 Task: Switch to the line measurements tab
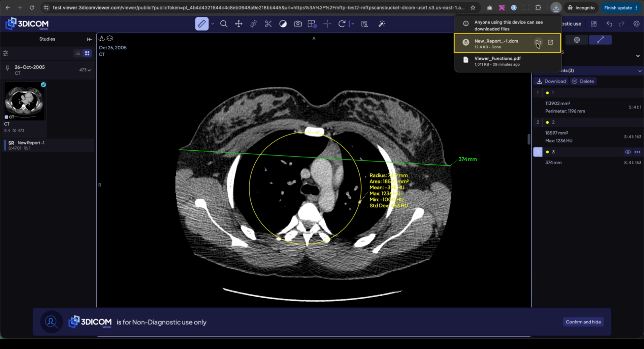600,40
